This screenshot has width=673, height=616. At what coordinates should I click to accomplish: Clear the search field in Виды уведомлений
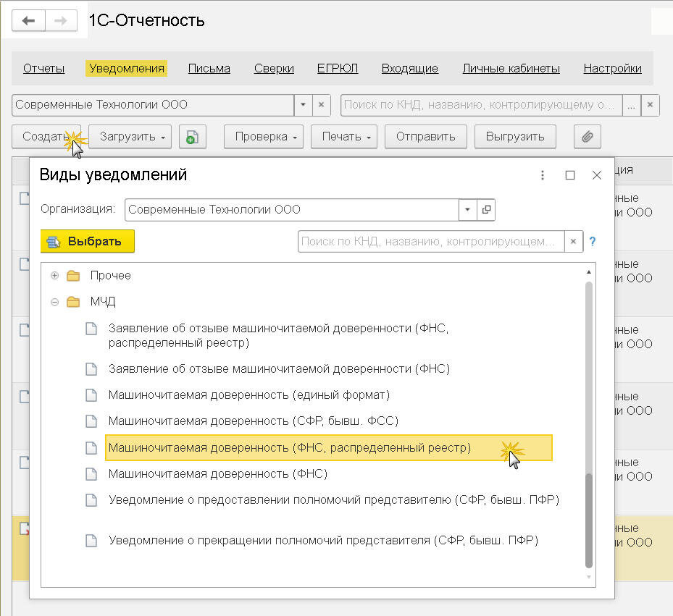(x=573, y=242)
